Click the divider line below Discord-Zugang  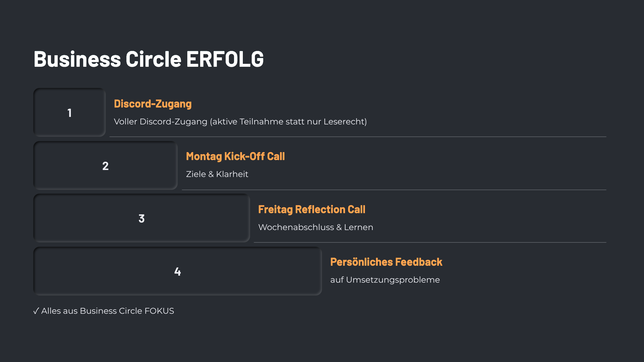(358, 137)
